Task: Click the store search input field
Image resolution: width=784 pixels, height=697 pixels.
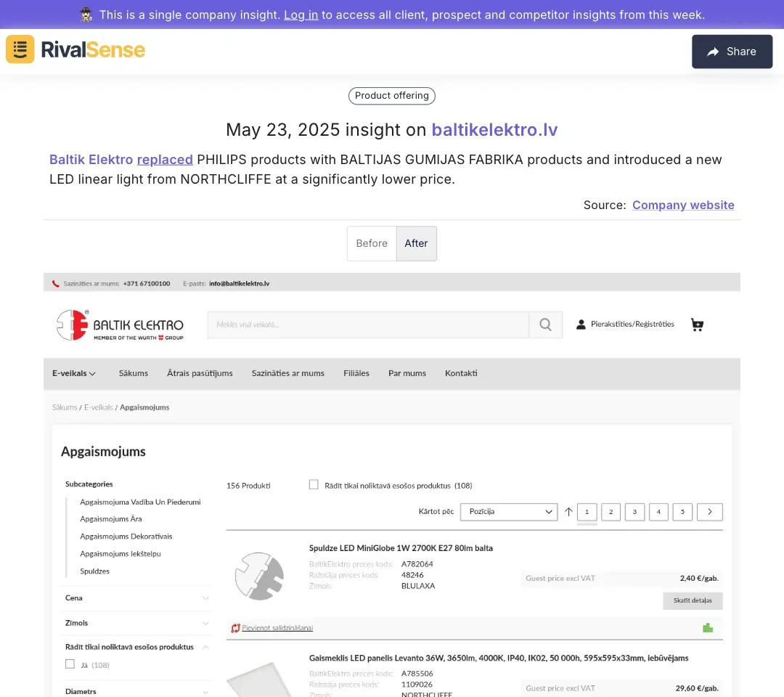Action: (369, 325)
